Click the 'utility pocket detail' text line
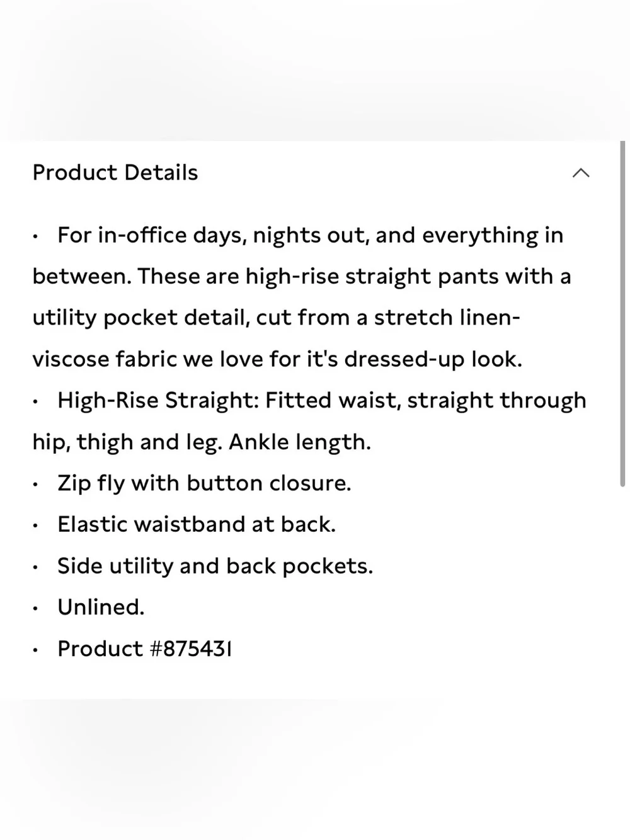The height and width of the screenshot is (840, 630). coord(277,318)
